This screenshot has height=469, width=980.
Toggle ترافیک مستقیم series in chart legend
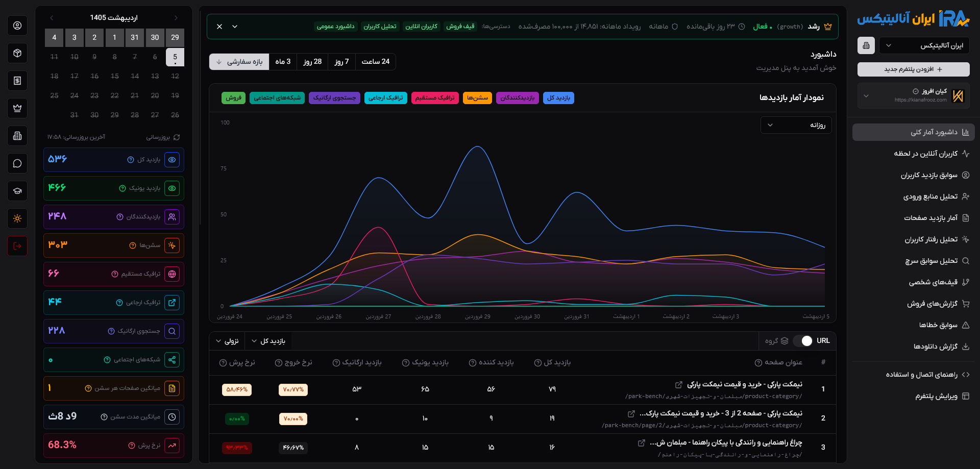[x=435, y=98]
